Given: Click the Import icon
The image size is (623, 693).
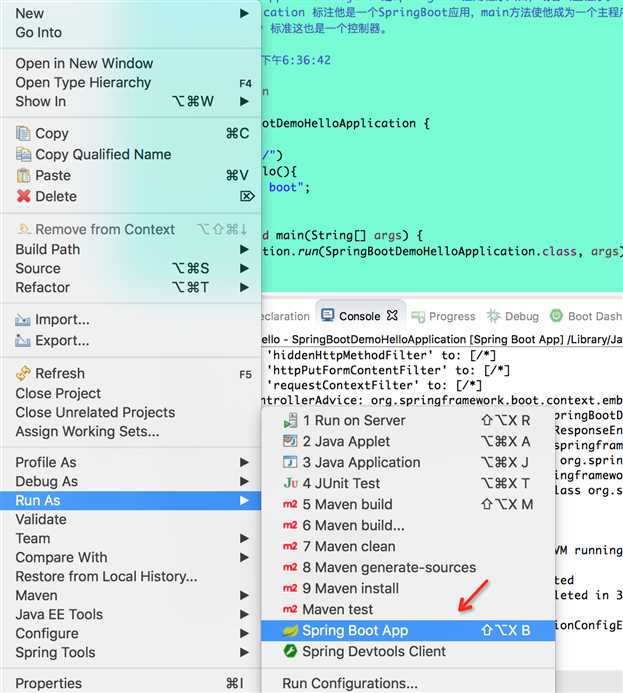Looking at the screenshot, I should click(x=23, y=320).
